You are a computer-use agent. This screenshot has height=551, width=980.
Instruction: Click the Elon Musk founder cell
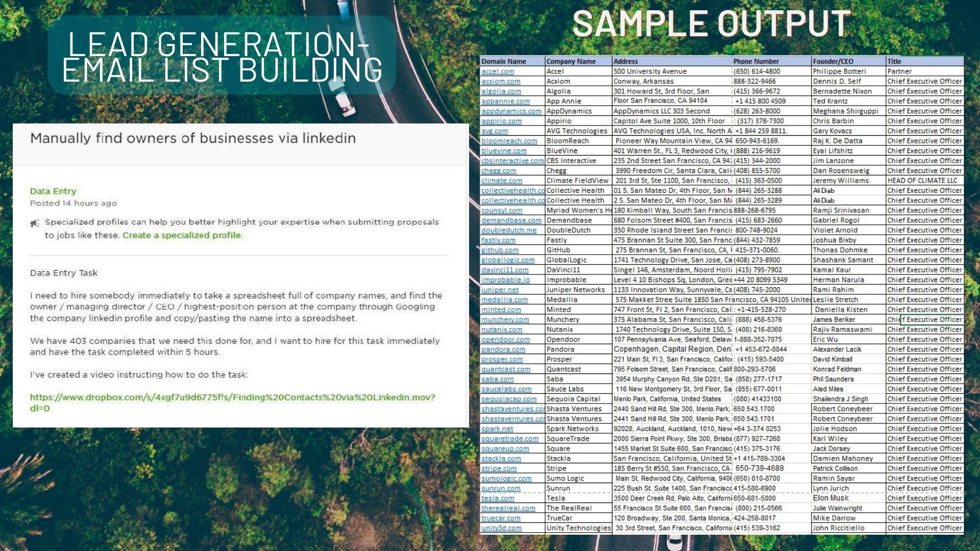coord(830,498)
